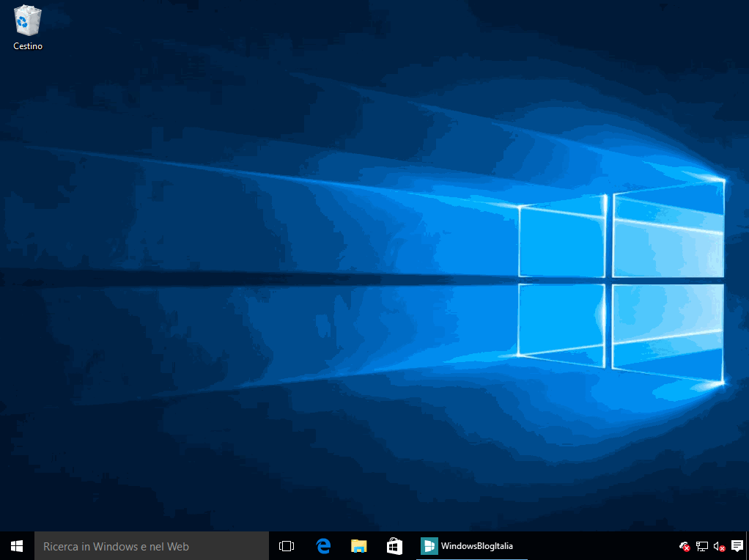Switch to the WindowsBlogItalia taskbar app
The width and height of the screenshot is (749, 560).
(471, 545)
